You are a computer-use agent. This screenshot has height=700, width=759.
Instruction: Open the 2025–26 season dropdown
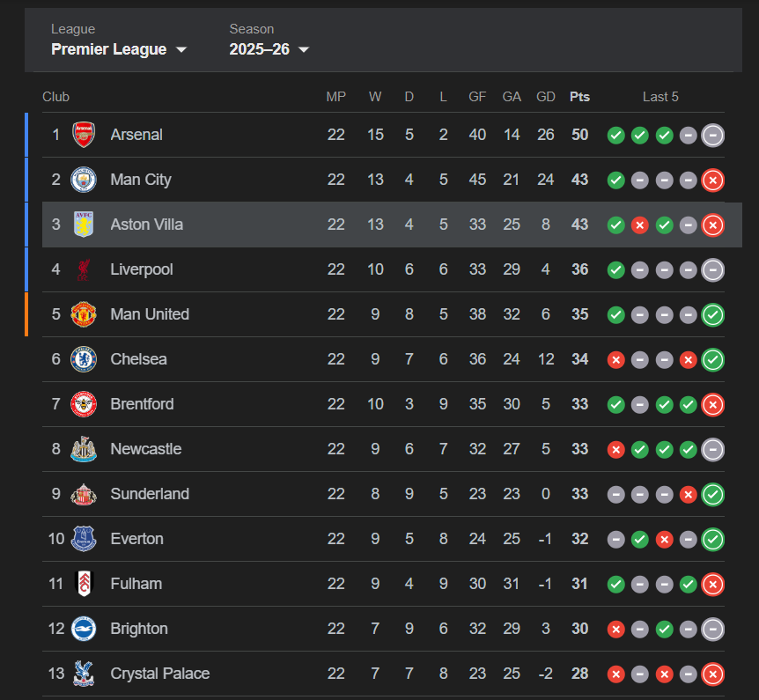269,49
